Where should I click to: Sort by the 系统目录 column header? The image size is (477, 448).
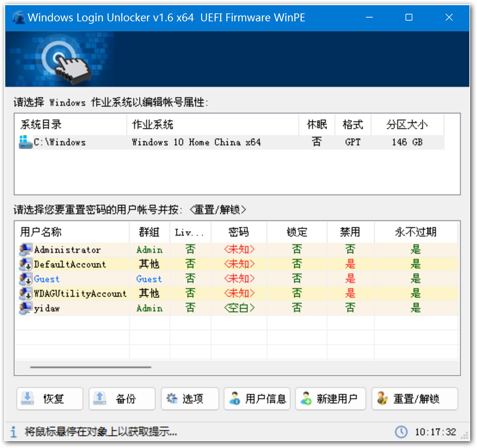point(71,125)
